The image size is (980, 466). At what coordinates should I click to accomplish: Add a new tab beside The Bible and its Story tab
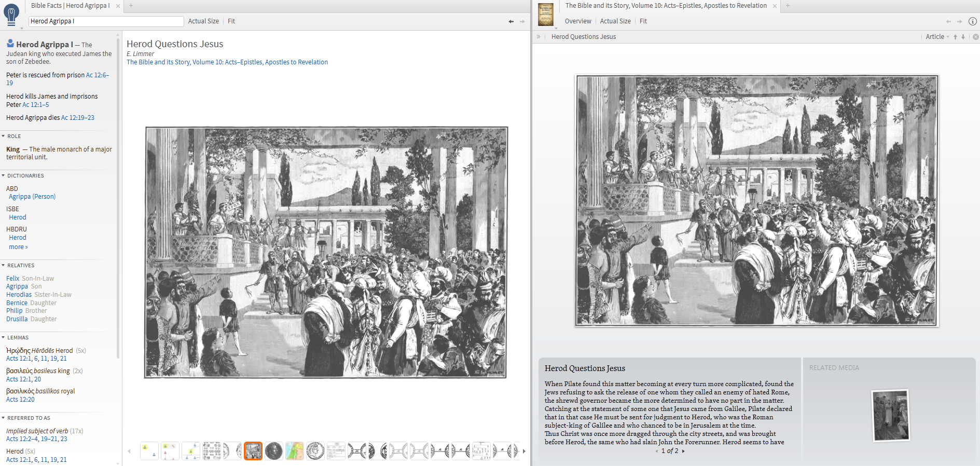point(788,6)
